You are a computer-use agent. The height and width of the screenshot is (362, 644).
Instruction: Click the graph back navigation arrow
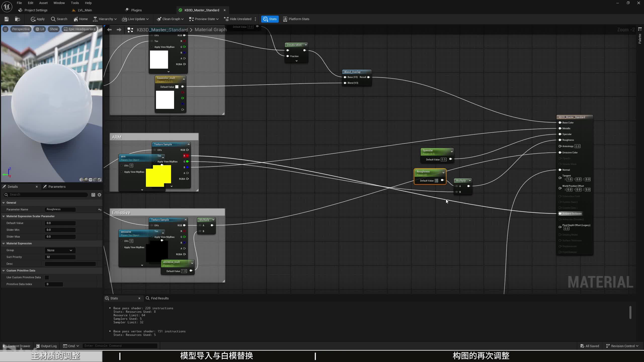click(109, 30)
